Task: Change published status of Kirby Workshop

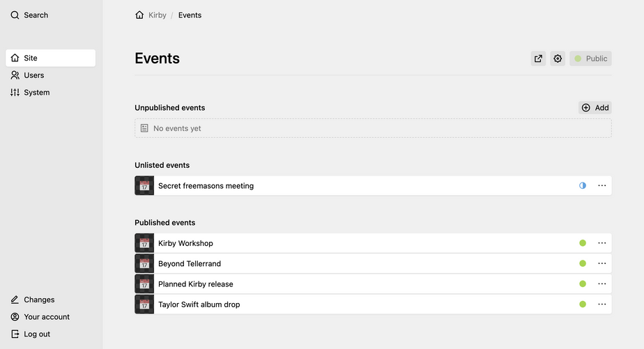Action: pos(583,243)
